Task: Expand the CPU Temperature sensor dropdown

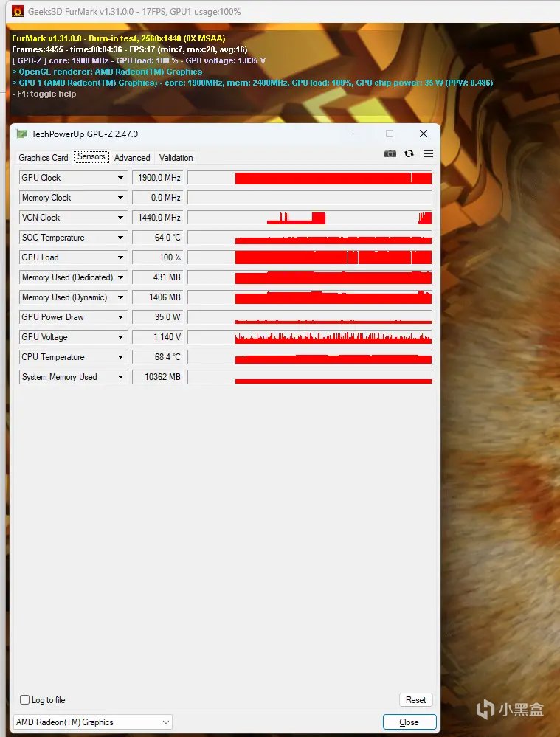Action: [121, 357]
